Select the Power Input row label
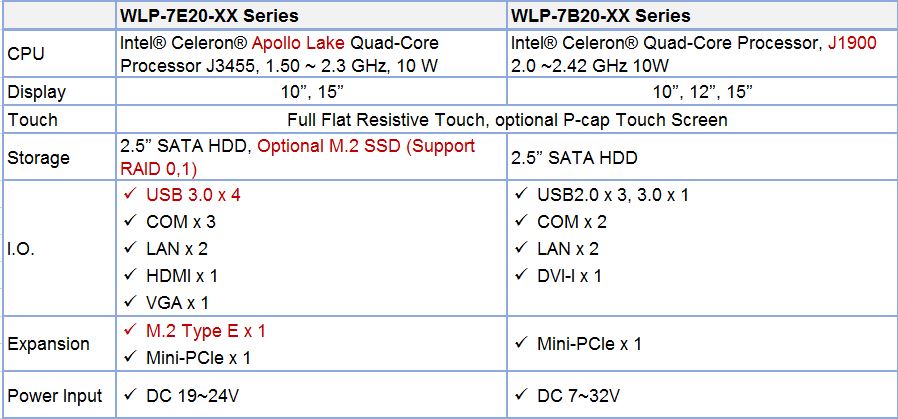The height and width of the screenshot is (419, 898). (54, 396)
